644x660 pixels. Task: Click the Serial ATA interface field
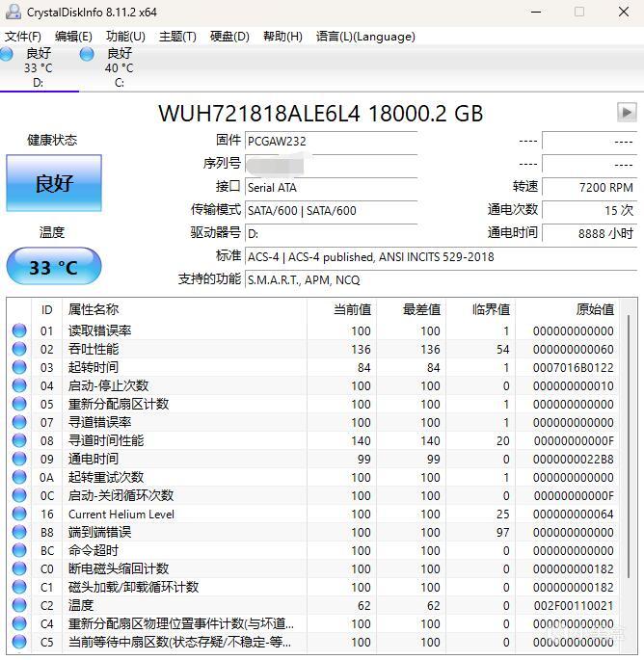tap(331, 187)
